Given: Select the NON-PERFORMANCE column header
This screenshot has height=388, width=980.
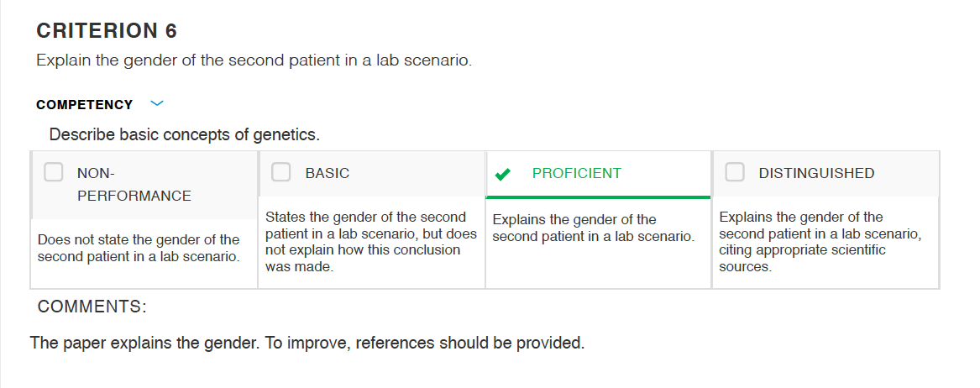Looking at the screenshot, I should point(134,184).
